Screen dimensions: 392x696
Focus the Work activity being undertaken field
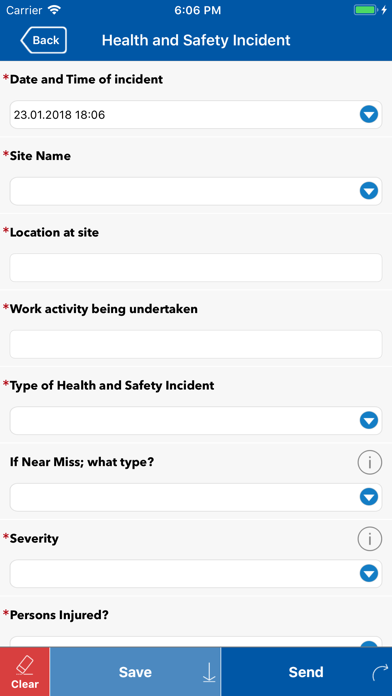click(196, 344)
